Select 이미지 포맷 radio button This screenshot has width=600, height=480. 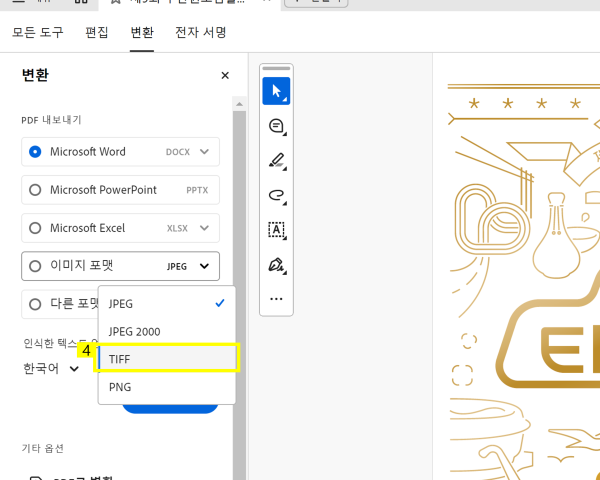click(35, 266)
